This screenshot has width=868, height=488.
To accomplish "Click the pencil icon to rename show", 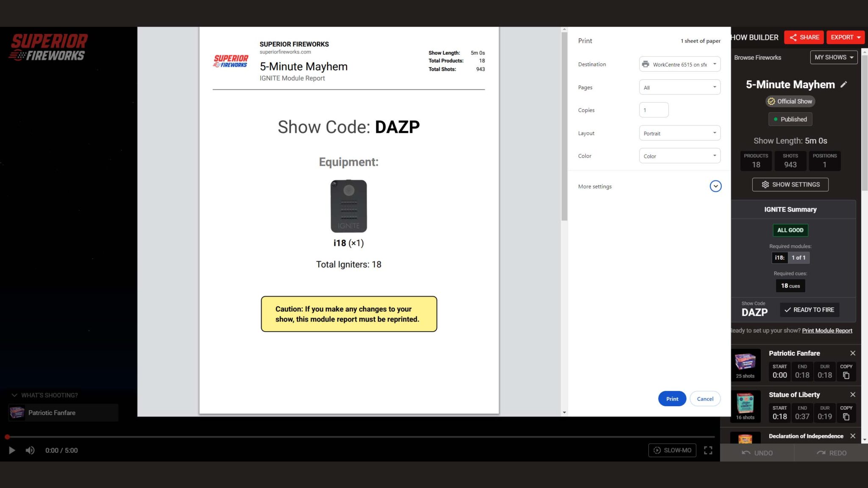I will click(844, 84).
